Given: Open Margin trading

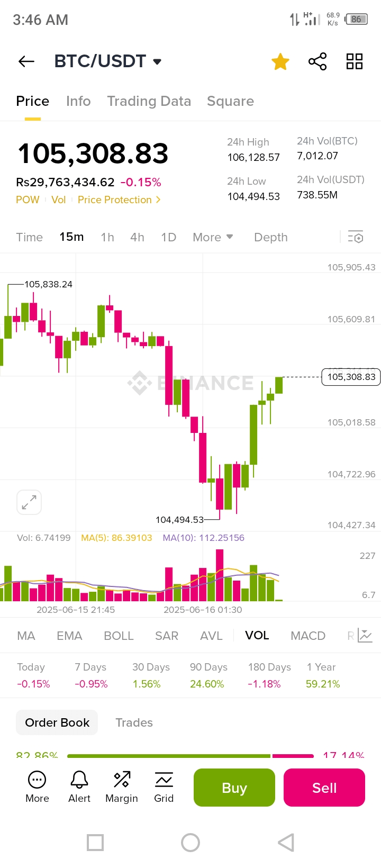Looking at the screenshot, I should (122, 787).
